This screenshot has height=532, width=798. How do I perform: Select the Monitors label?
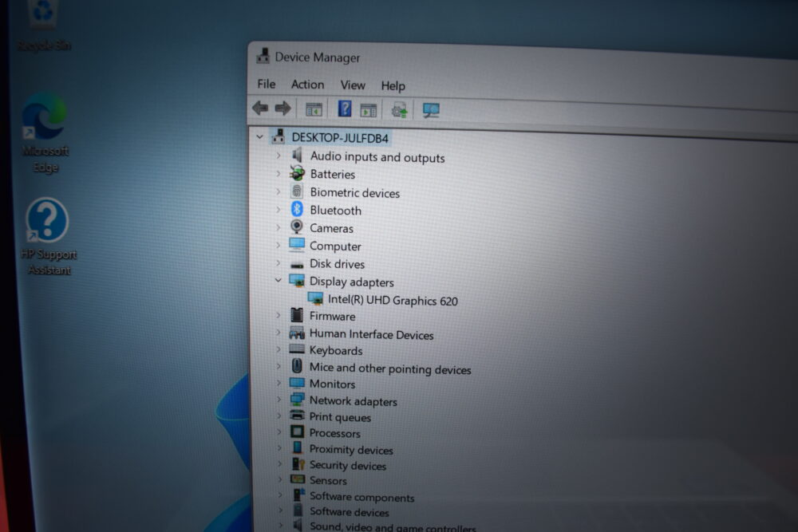coord(332,384)
